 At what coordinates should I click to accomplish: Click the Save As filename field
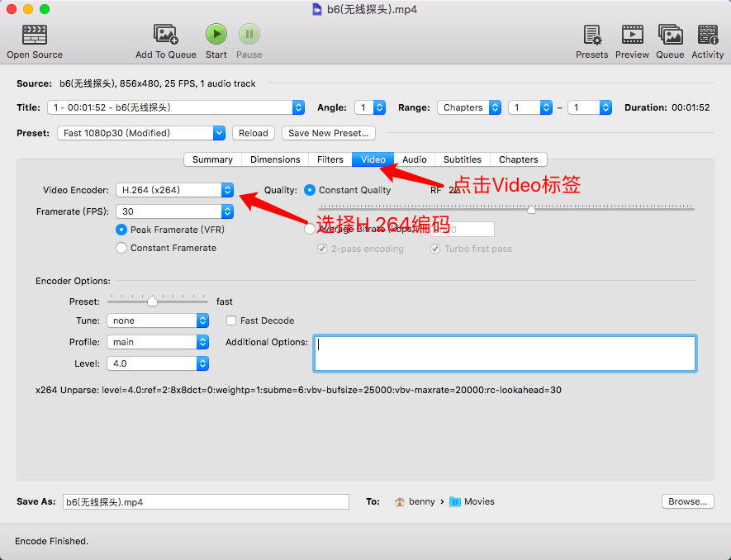206,501
